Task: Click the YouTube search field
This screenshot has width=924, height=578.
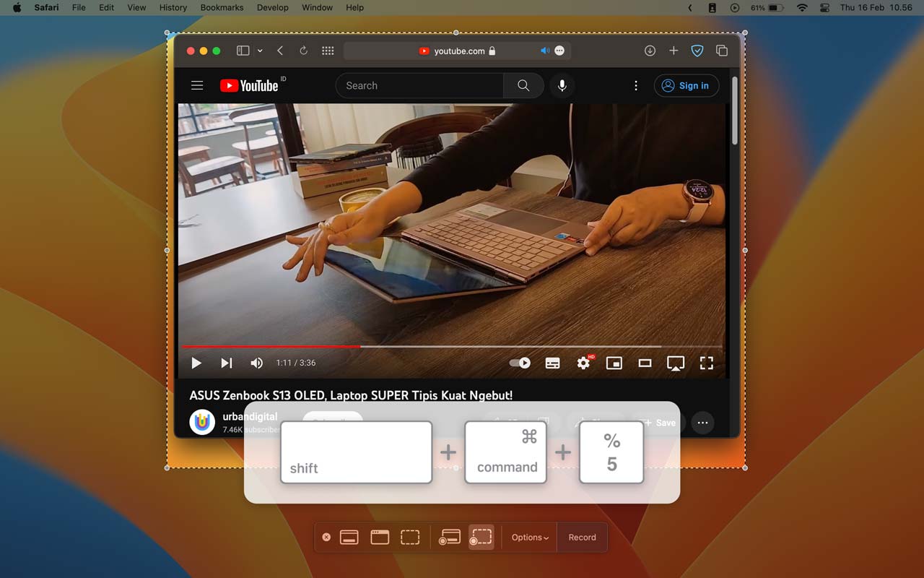Action: tap(419, 85)
